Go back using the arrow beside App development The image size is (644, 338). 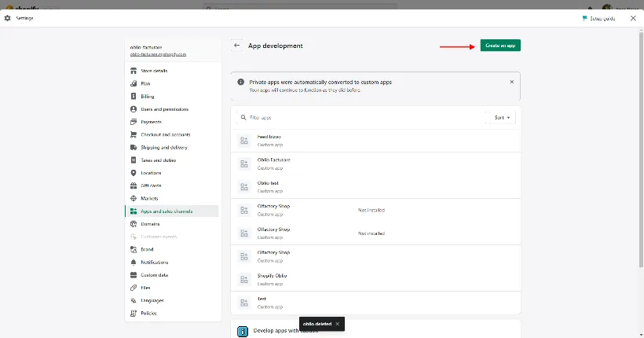236,46
